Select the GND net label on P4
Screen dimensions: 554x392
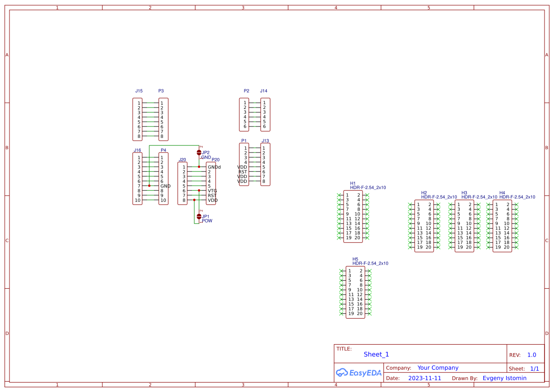[165, 186]
